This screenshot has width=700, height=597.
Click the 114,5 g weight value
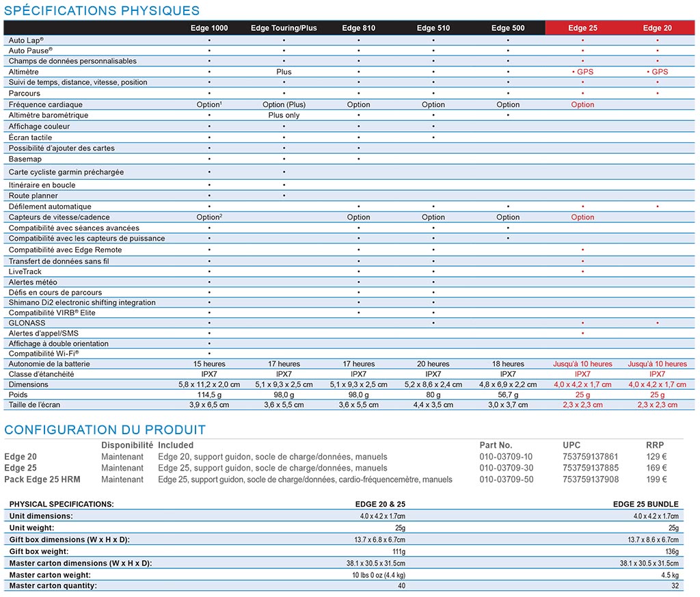208,395
